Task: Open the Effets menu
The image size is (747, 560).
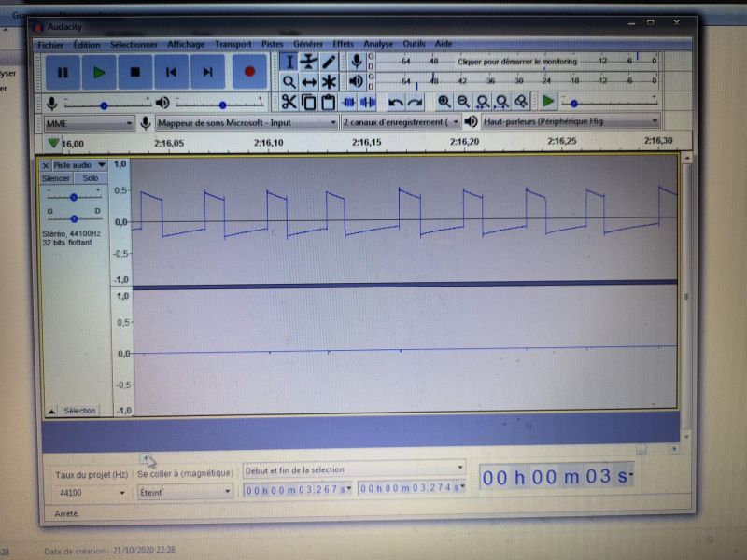Action: (343, 44)
